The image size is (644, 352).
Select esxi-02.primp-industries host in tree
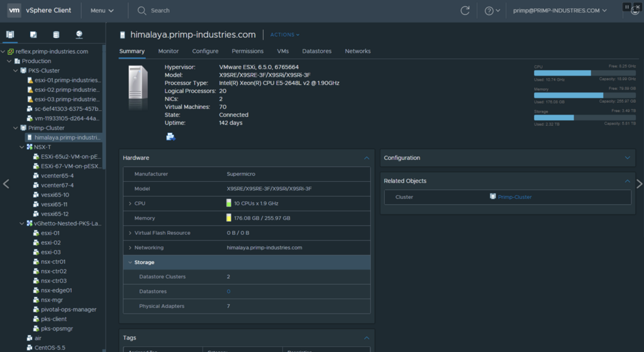pos(67,89)
